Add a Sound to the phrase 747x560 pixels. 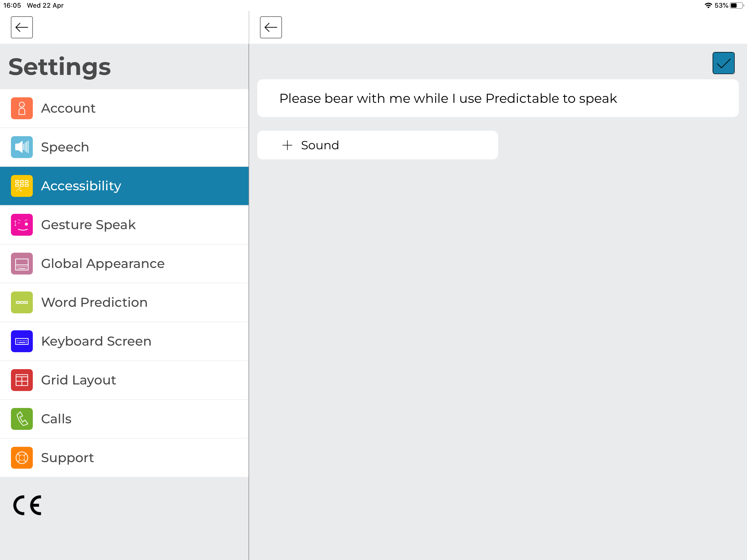click(x=378, y=145)
